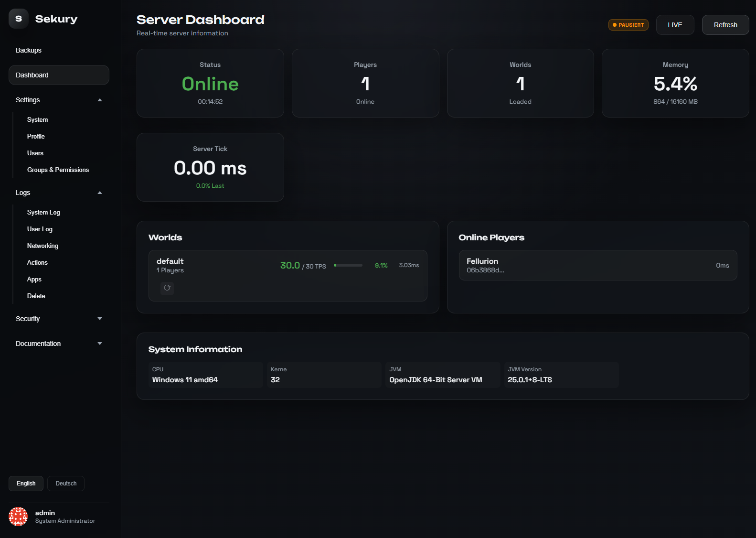Select English language option
Image resolution: width=756 pixels, height=538 pixels.
[26, 484]
